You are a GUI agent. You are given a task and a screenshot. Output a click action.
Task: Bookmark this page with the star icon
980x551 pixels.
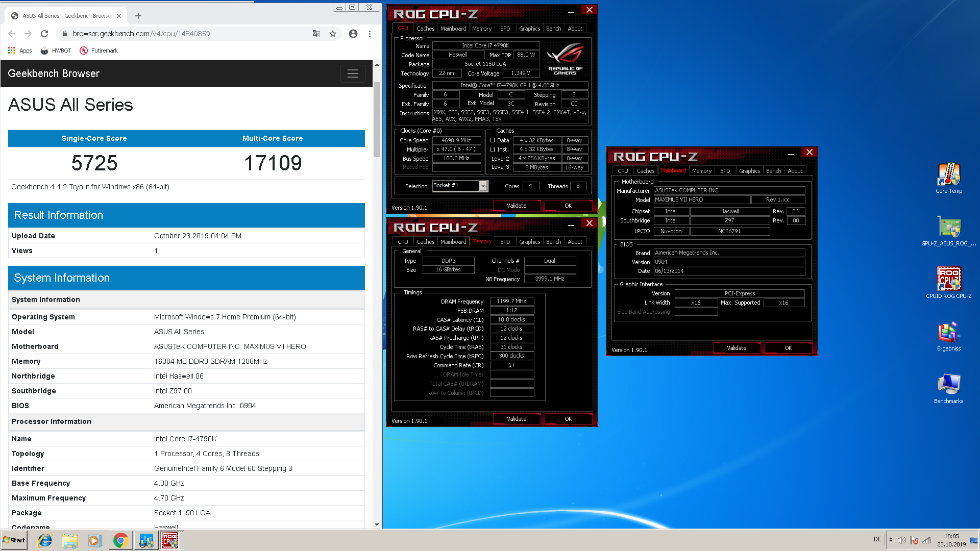[333, 34]
